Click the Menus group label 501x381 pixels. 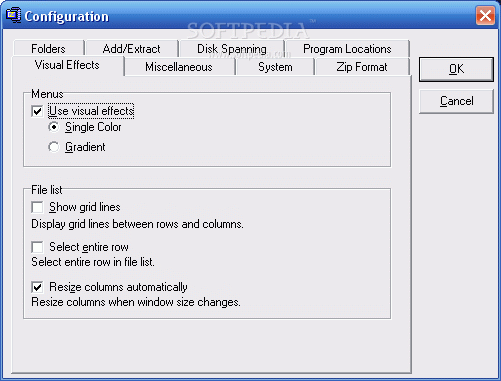click(x=47, y=94)
